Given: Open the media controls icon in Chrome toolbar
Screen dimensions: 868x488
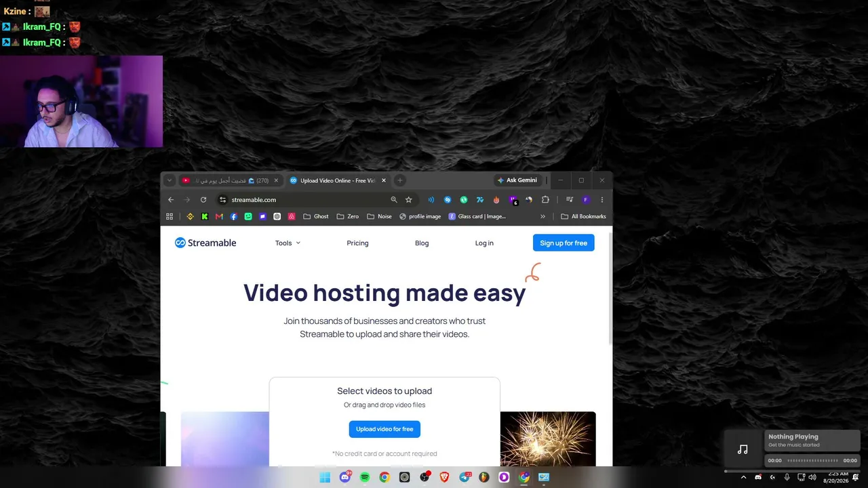Looking at the screenshot, I should [x=570, y=200].
